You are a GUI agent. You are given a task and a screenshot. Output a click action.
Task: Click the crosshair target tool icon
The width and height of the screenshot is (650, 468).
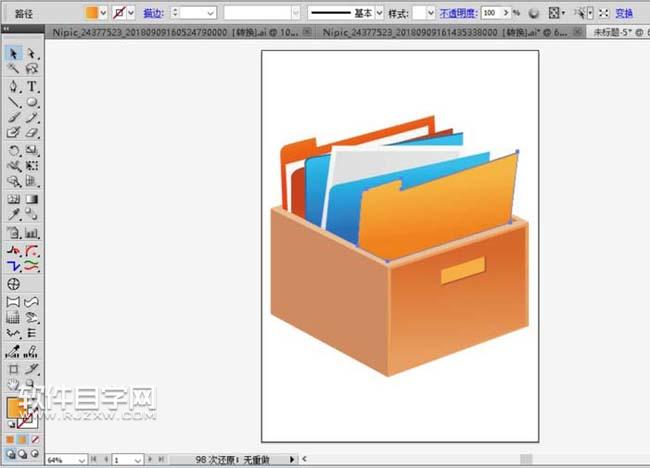[13, 284]
